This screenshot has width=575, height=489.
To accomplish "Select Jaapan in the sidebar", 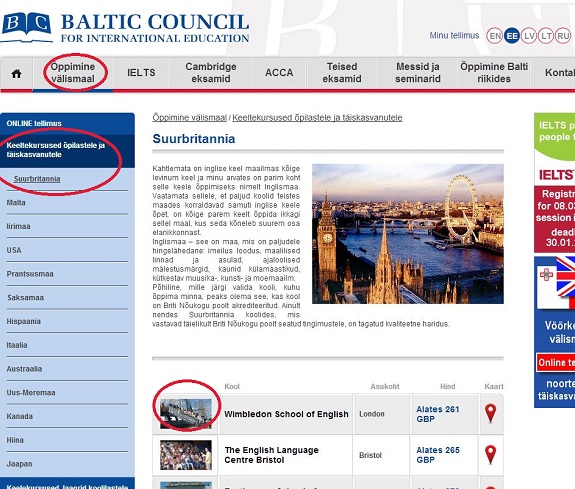I will coord(19,464).
